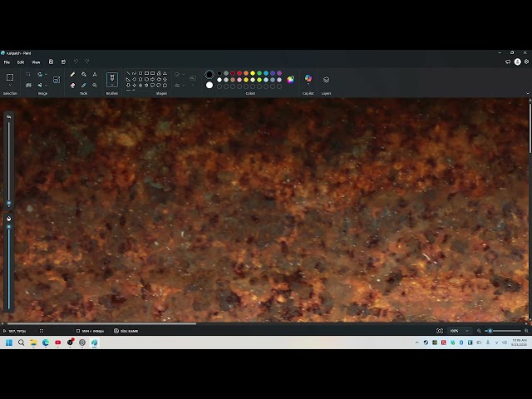Image resolution: width=532 pixels, height=399 pixels.
Task: Select the Magnifier tool
Action: (x=95, y=85)
